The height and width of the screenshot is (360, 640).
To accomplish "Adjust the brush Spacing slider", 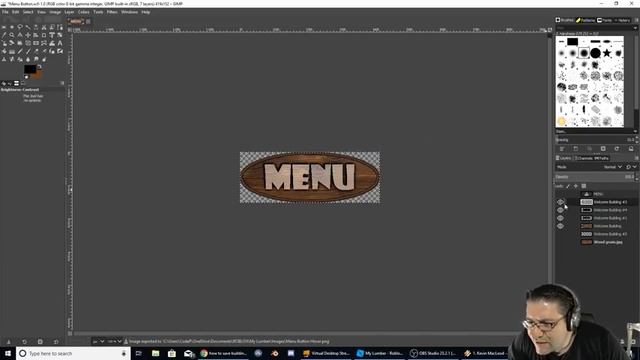I will pyautogui.click(x=595, y=140).
